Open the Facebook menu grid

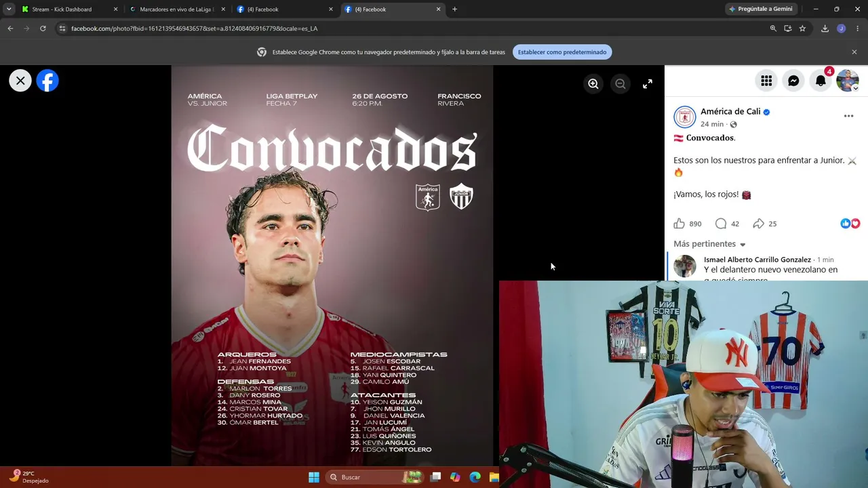(766, 81)
